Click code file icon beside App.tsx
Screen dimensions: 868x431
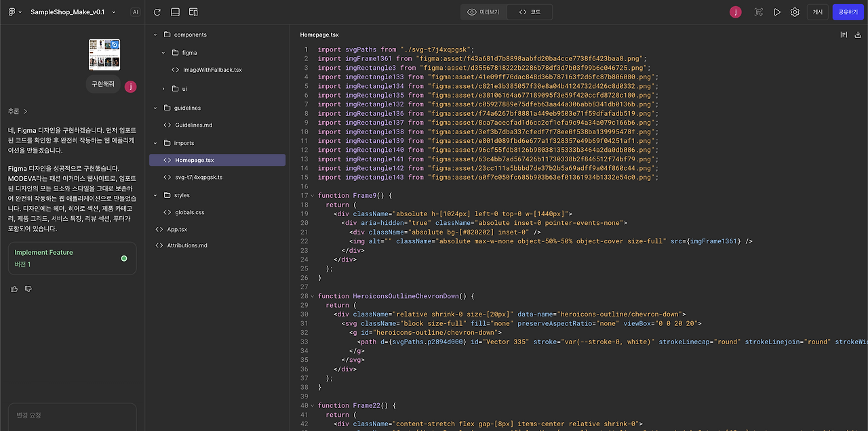(159, 229)
